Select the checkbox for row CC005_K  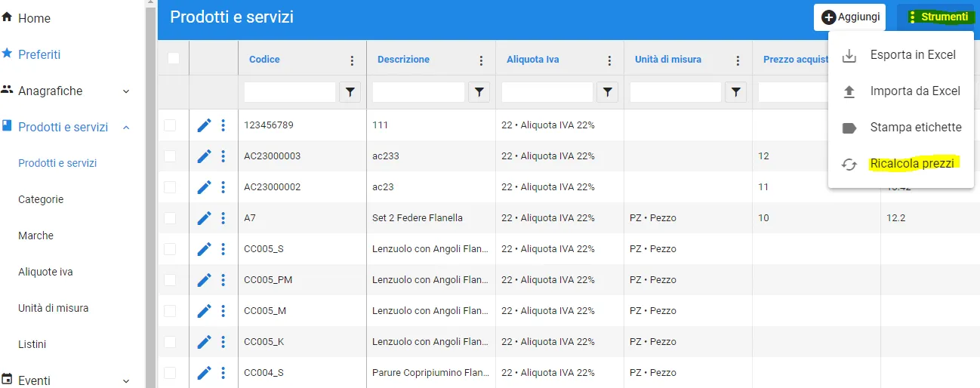point(170,342)
